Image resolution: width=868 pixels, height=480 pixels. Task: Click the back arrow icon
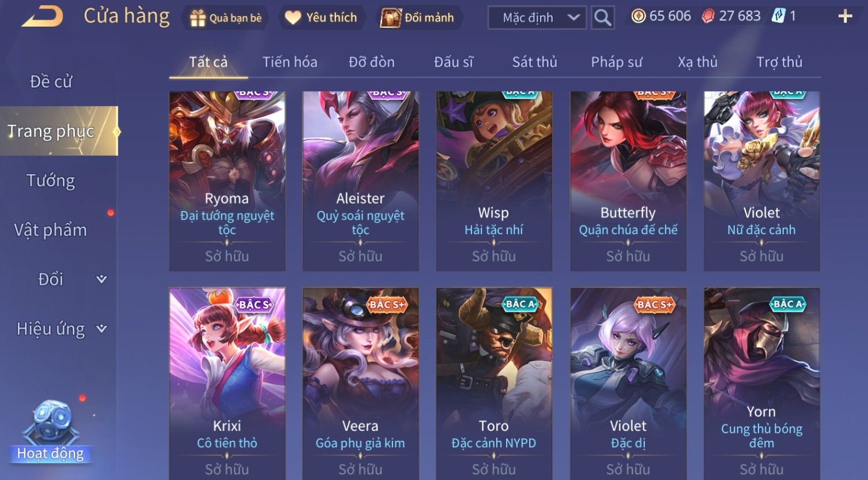pos(43,16)
